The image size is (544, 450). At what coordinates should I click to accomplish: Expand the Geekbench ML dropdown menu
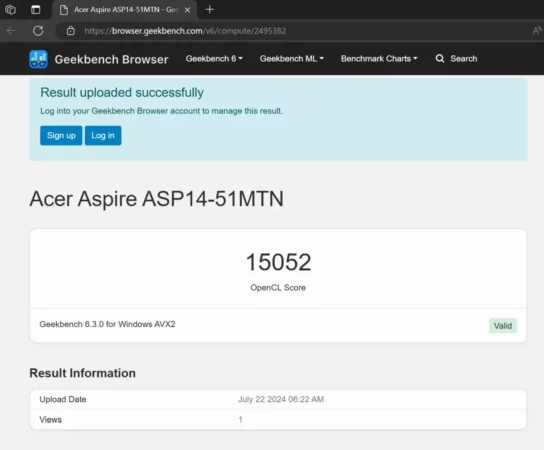click(x=292, y=59)
